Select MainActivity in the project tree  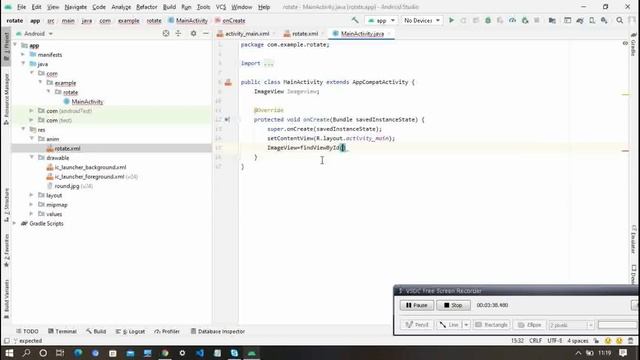click(x=87, y=102)
